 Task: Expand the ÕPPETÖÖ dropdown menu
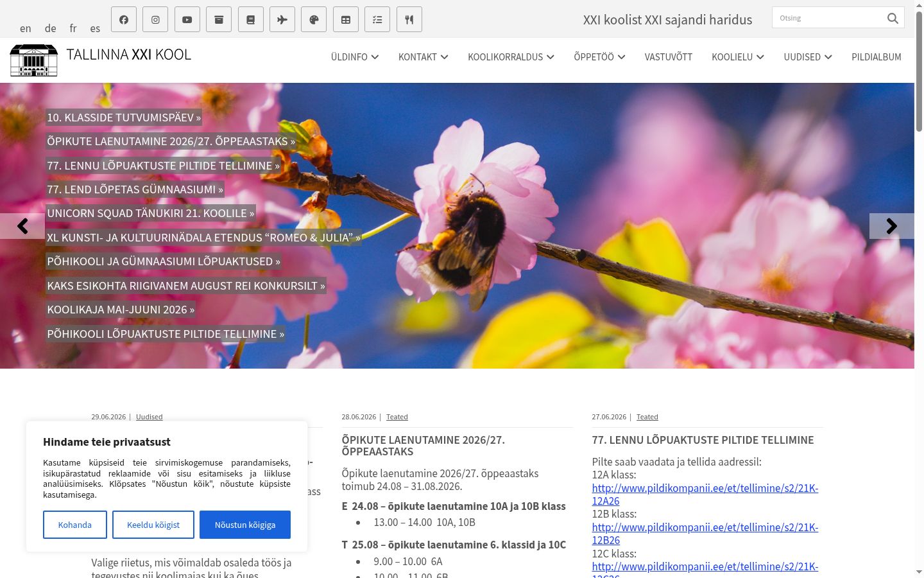click(599, 57)
